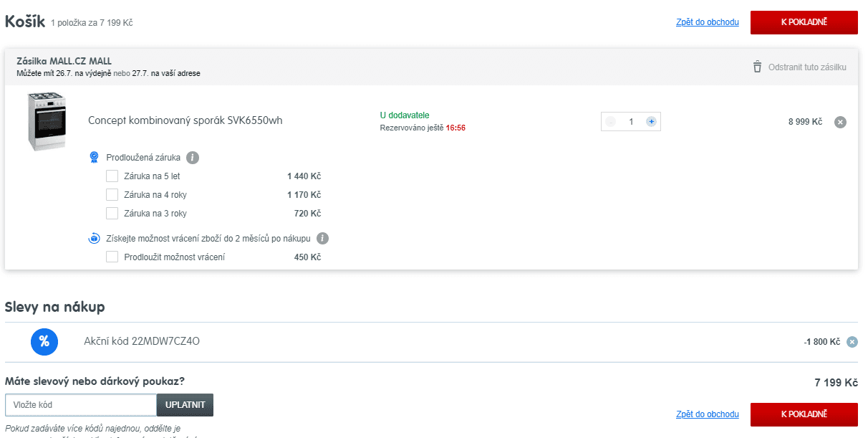The width and height of the screenshot is (868, 438).
Task: Click item price 8 999 Kč
Action: (805, 122)
